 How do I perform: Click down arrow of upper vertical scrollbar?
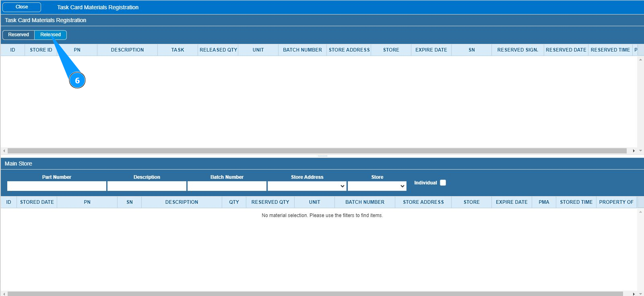point(640,151)
